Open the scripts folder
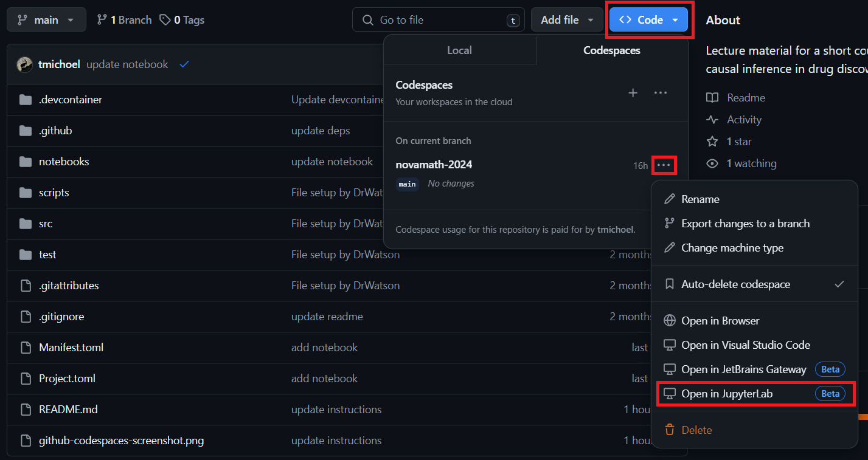 tap(54, 193)
